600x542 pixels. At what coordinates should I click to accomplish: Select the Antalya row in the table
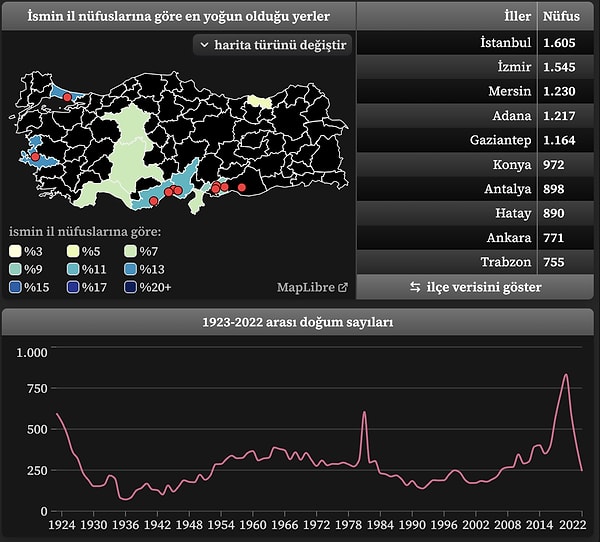pyautogui.click(x=475, y=189)
